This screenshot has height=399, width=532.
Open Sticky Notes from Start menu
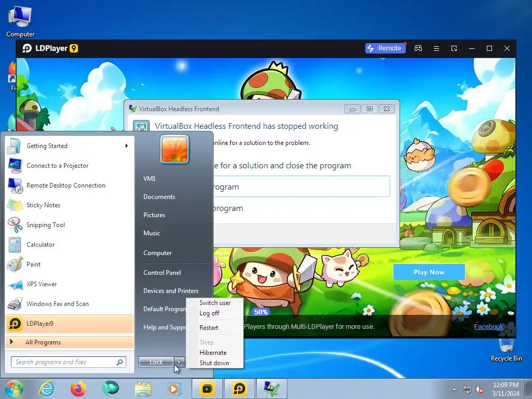(x=69, y=205)
